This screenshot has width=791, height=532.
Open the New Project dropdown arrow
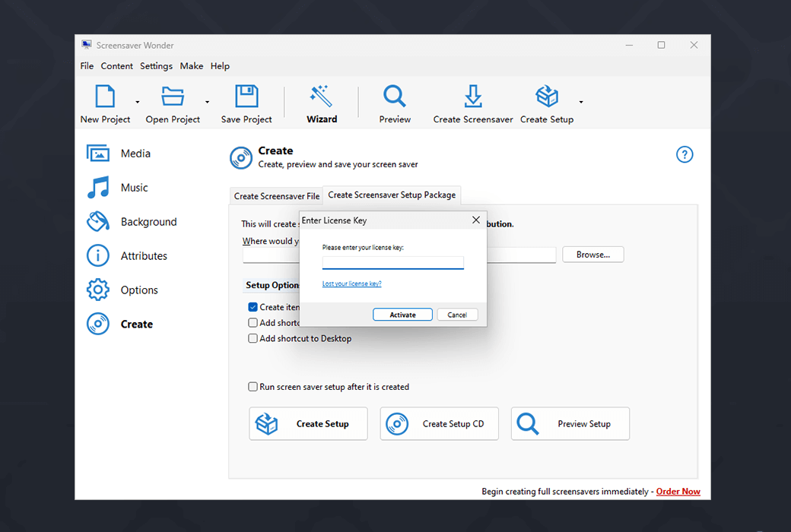click(x=137, y=103)
